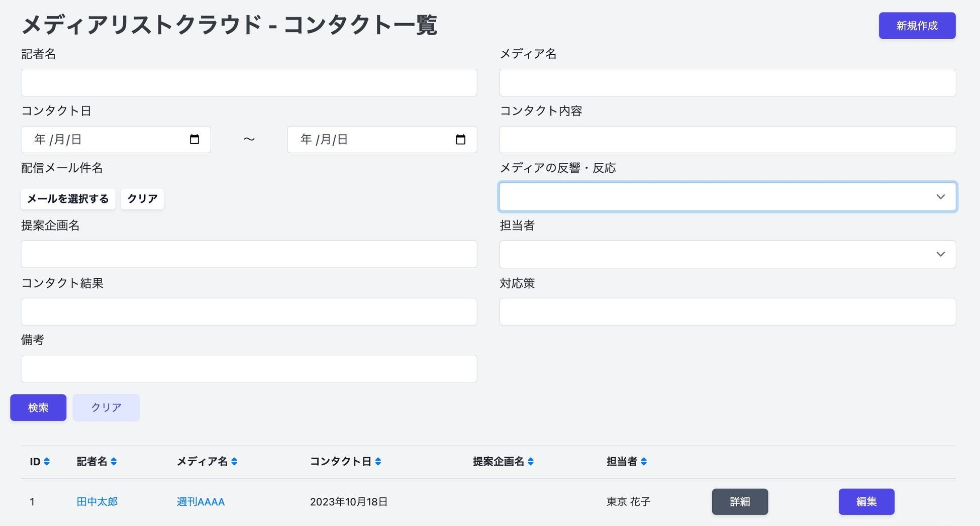Click 編集 button for row 1

tap(866, 501)
